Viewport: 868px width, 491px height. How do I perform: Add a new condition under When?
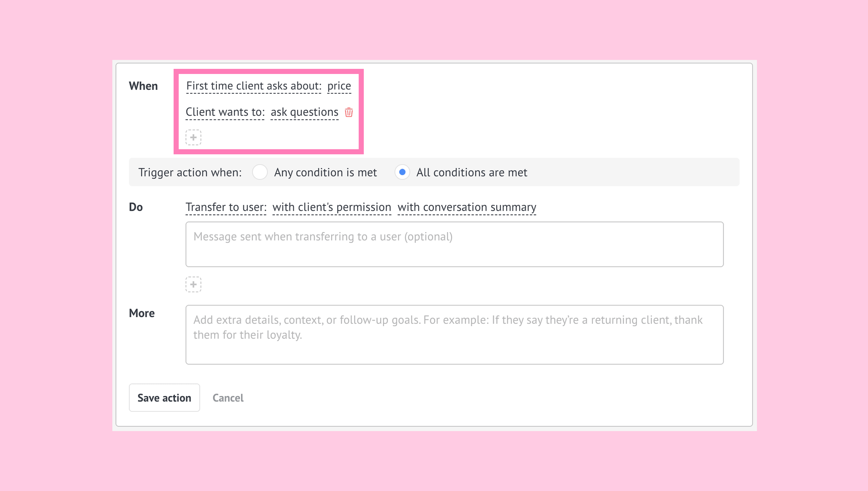[x=193, y=137]
